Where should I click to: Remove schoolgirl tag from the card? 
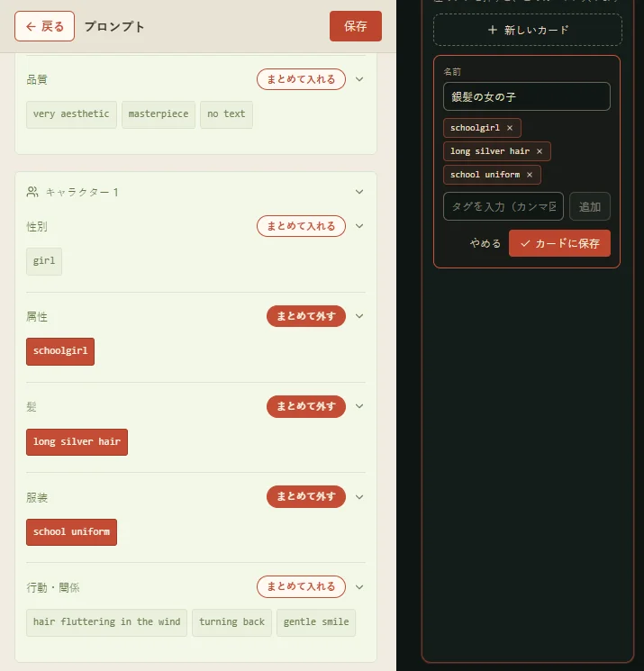click(510, 128)
